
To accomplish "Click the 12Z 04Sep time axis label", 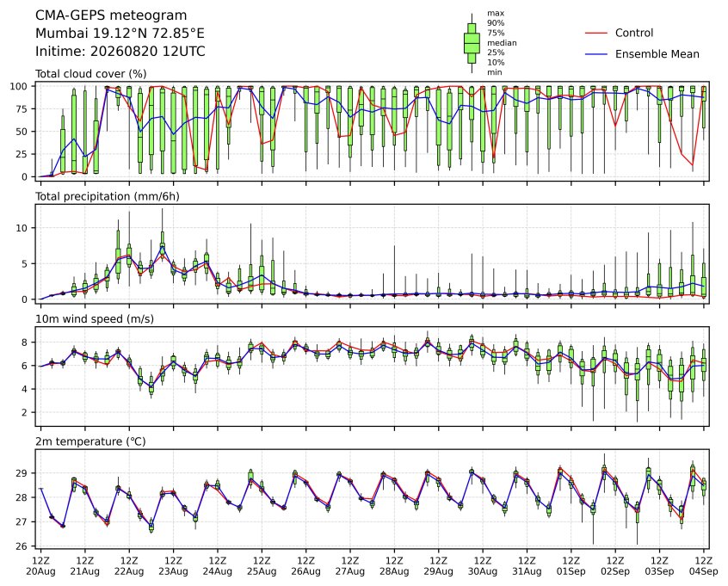I will pyautogui.click(x=704, y=566).
